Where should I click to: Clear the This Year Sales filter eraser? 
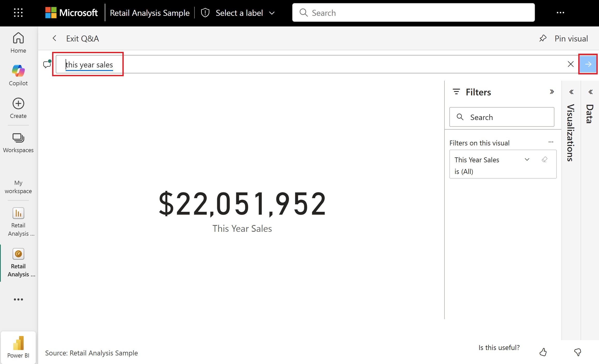point(545,159)
